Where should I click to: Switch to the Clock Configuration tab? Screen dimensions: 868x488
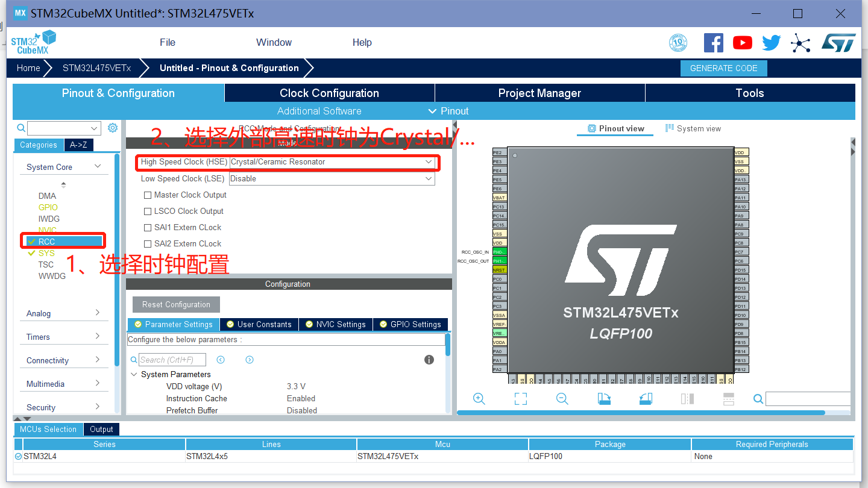[x=329, y=93]
